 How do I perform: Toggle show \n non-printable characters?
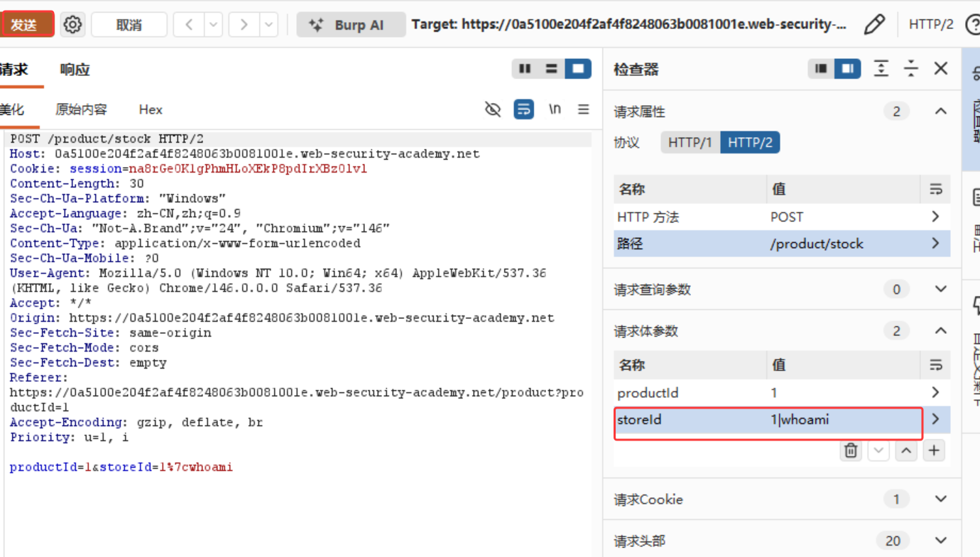555,109
